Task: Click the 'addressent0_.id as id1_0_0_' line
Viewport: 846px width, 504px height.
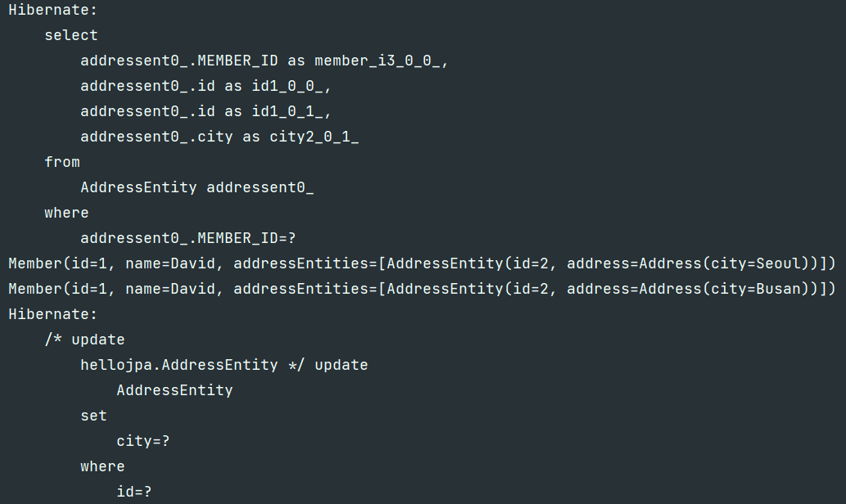Action: tap(206, 86)
